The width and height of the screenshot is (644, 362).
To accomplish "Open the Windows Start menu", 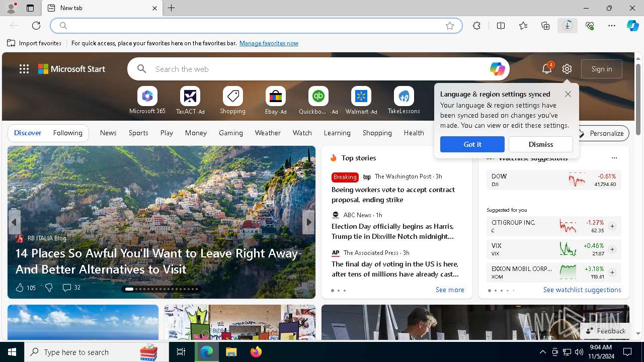I will pos(12,352).
